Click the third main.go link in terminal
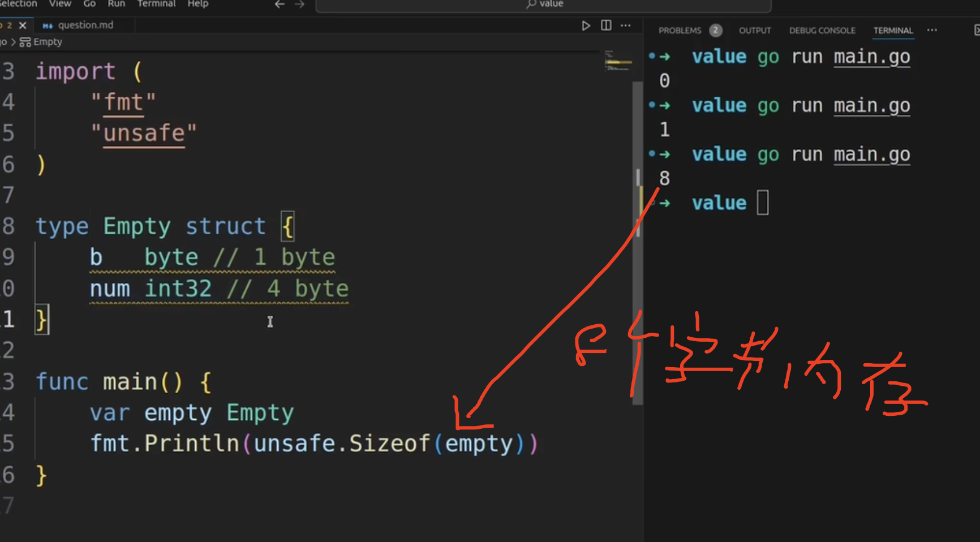The image size is (980, 542). [871, 154]
